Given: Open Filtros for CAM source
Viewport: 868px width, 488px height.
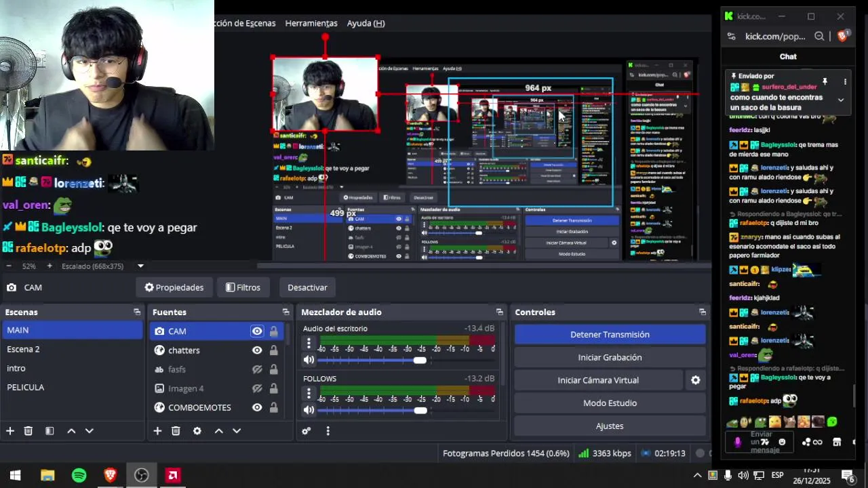Looking at the screenshot, I should (x=243, y=287).
